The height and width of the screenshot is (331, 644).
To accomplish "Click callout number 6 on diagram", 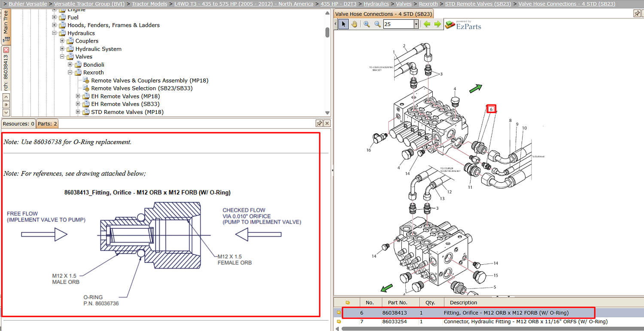I will click(x=491, y=109).
